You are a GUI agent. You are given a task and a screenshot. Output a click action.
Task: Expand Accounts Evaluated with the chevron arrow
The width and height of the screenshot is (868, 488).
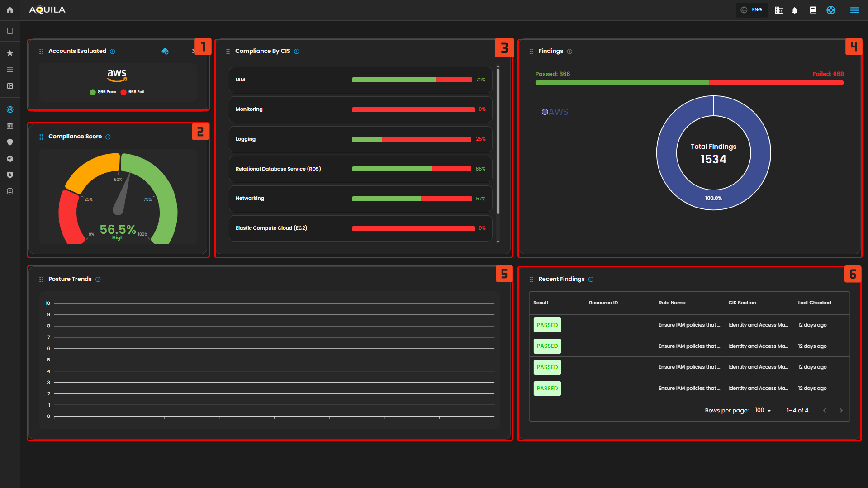point(193,51)
